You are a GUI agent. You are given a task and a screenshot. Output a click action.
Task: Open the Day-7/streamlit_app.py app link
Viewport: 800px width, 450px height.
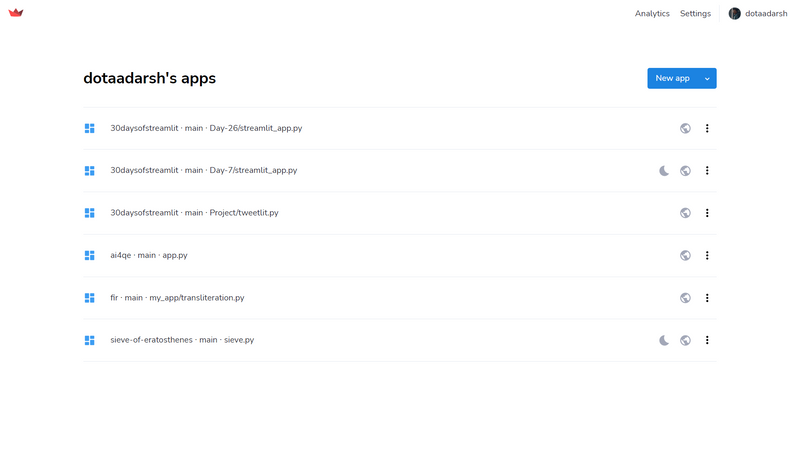point(203,171)
